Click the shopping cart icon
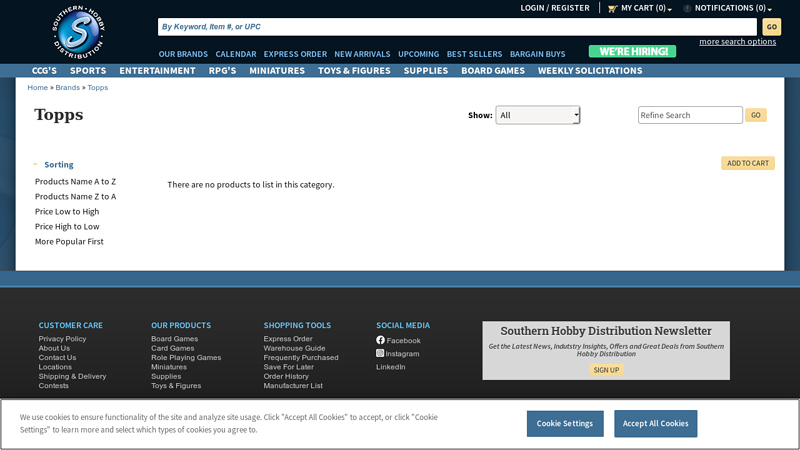Image resolution: width=800 pixels, height=450 pixels. 612,8
